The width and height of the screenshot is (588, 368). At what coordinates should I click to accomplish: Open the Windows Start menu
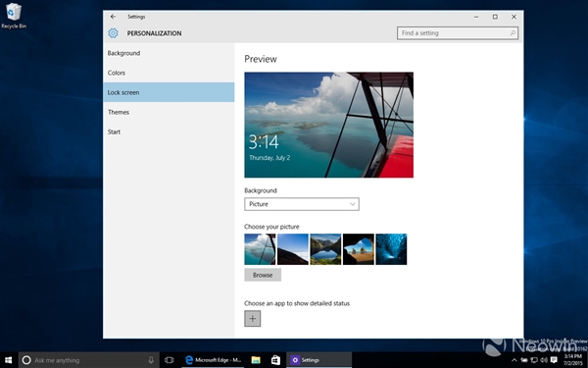8,360
